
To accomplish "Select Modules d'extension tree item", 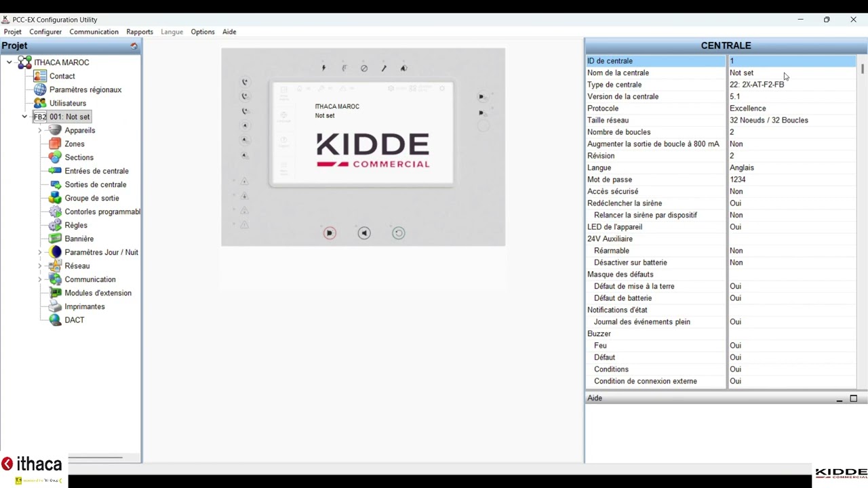I will tap(98, 293).
